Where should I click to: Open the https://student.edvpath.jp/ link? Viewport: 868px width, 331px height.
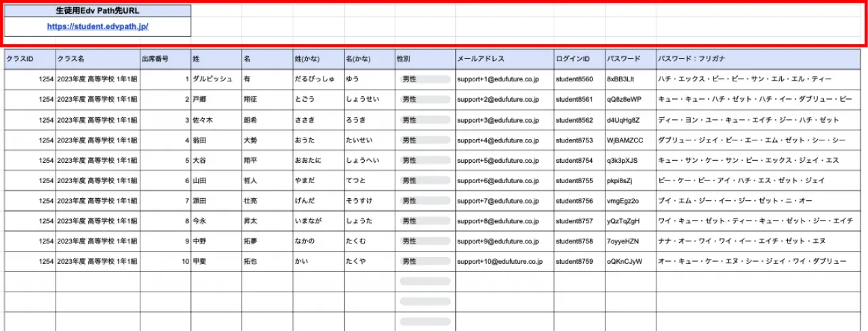pos(98,26)
